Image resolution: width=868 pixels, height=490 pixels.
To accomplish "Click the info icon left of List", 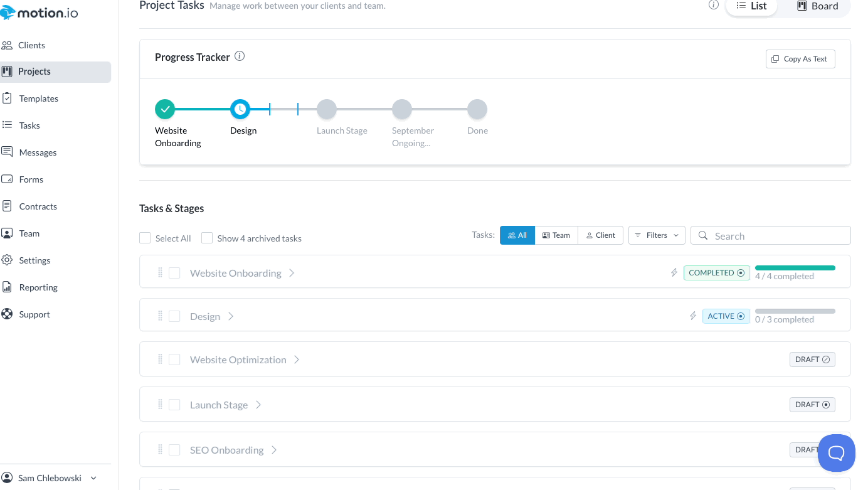I will click(713, 5).
